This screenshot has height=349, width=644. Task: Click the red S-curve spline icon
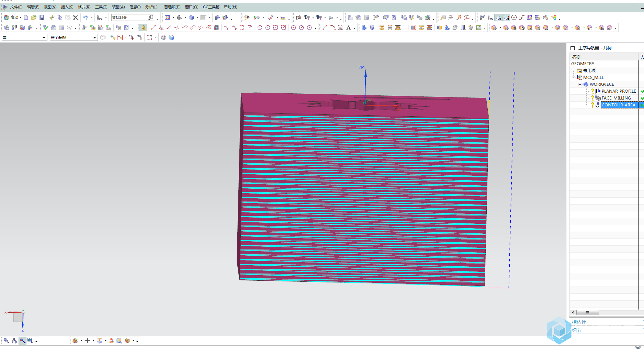[522, 18]
